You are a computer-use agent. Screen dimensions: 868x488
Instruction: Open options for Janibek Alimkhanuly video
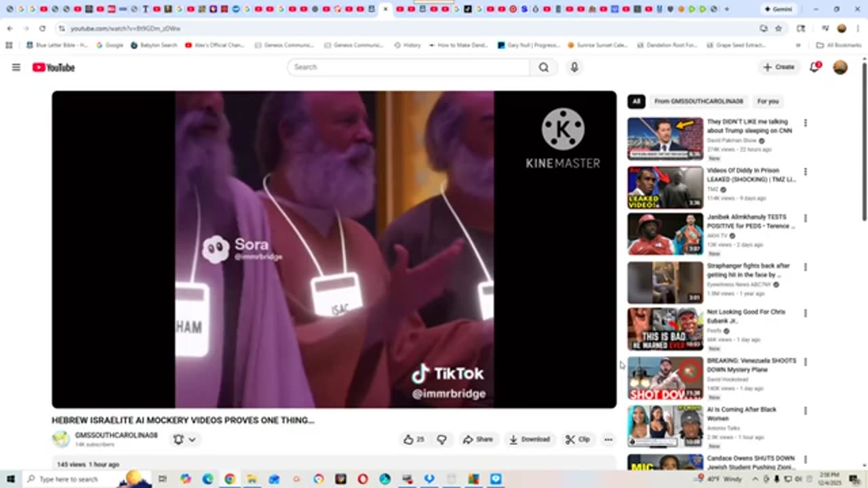coord(806,218)
